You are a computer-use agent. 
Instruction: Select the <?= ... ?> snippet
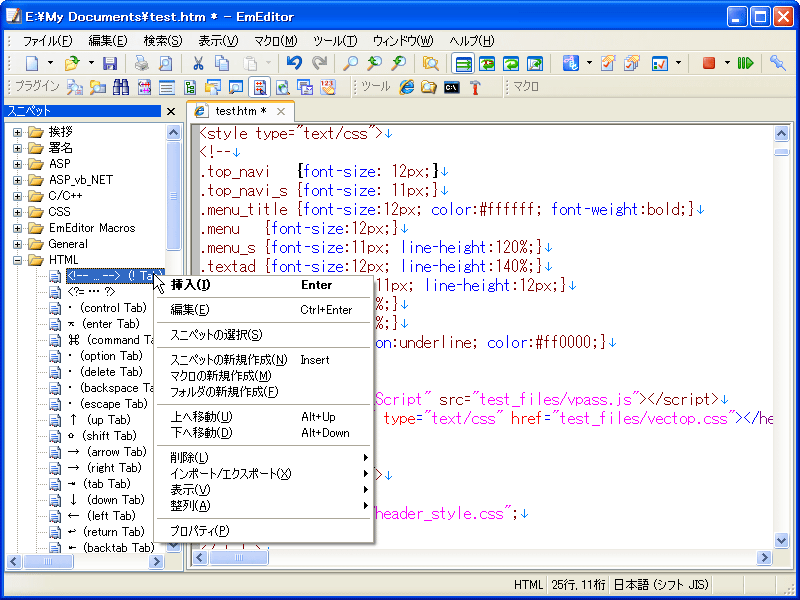(x=91, y=292)
